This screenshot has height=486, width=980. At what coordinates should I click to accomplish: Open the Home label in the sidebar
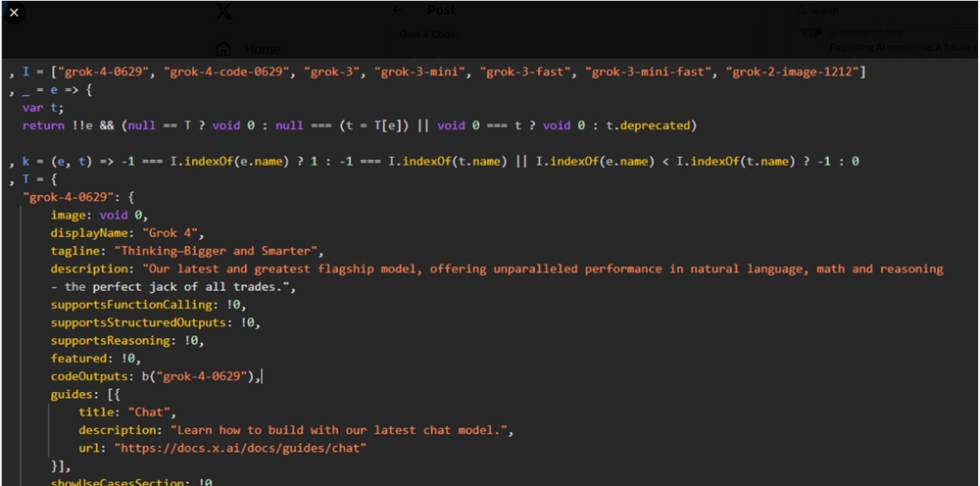click(263, 49)
